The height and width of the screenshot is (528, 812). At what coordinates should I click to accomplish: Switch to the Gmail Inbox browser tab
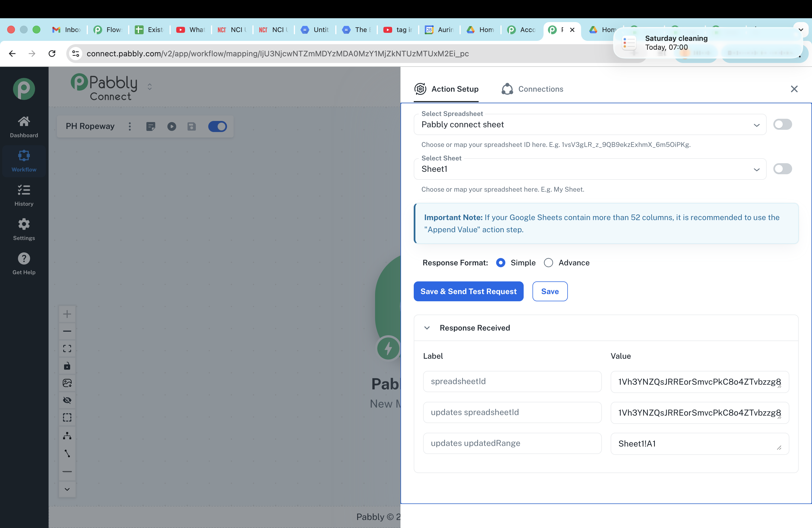[66, 30]
